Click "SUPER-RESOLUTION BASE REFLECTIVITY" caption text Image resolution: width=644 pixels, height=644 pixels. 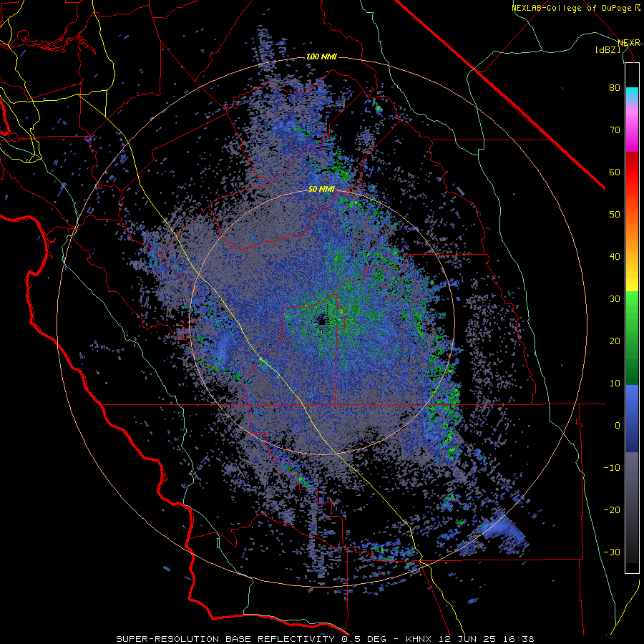(225, 639)
